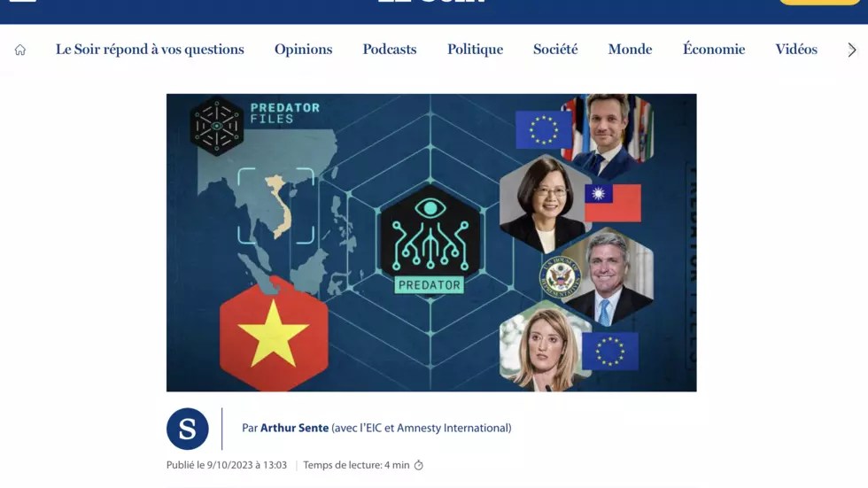Open the hamburger menu in the top-left corner
Viewport: 868px width, 488px height.
click(23, 1)
